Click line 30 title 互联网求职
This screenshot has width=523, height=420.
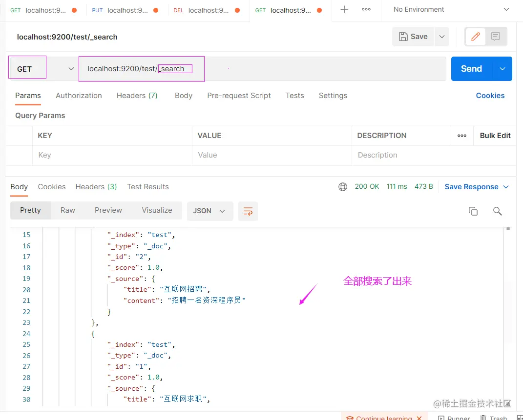[x=167, y=399]
